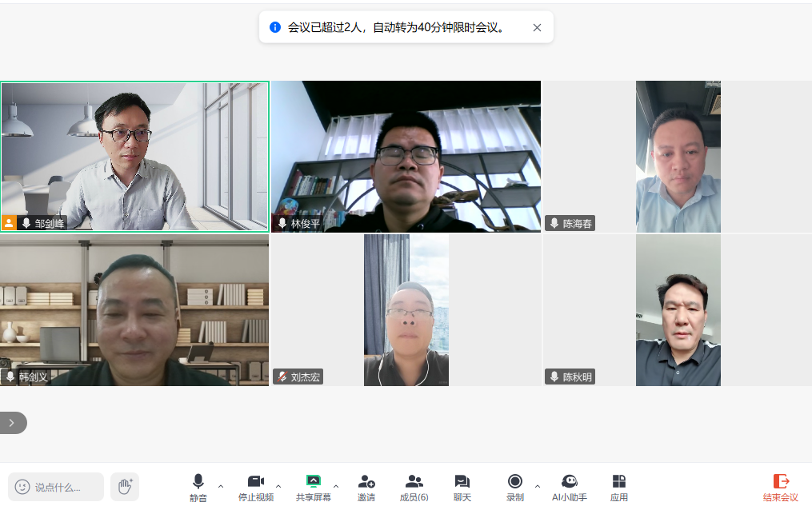Open the 应用 apps icon

[x=618, y=487]
